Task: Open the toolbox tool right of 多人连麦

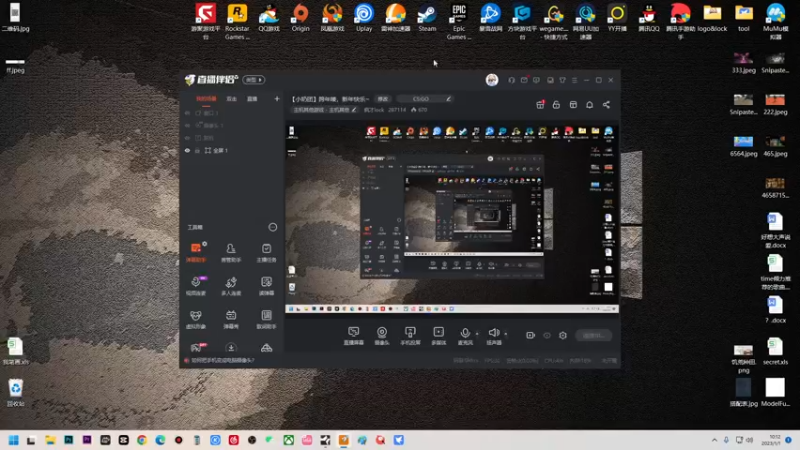Action: 266,286
